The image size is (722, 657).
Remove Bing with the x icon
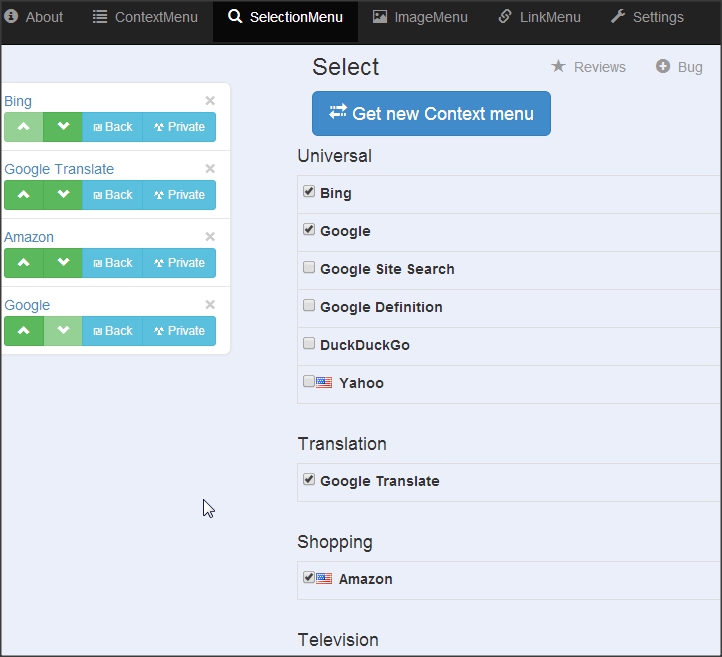[210, 101]
